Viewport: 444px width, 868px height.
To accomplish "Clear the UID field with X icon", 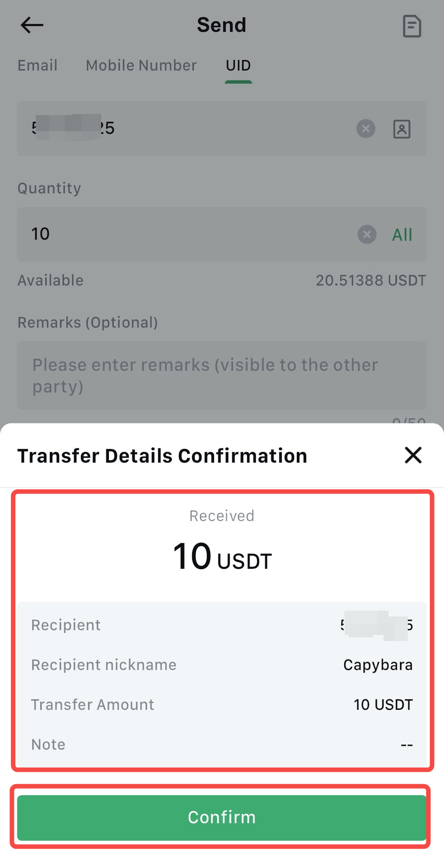I will click(x=365, y=129).
